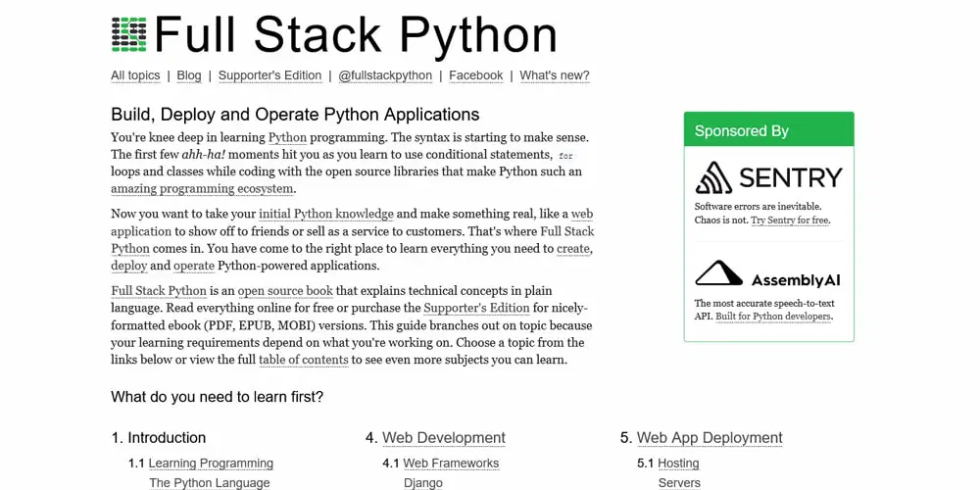This screenshot has width=980, height=490.
Task: Open the Web Frameworks chapter link
Action: [451, 464]
